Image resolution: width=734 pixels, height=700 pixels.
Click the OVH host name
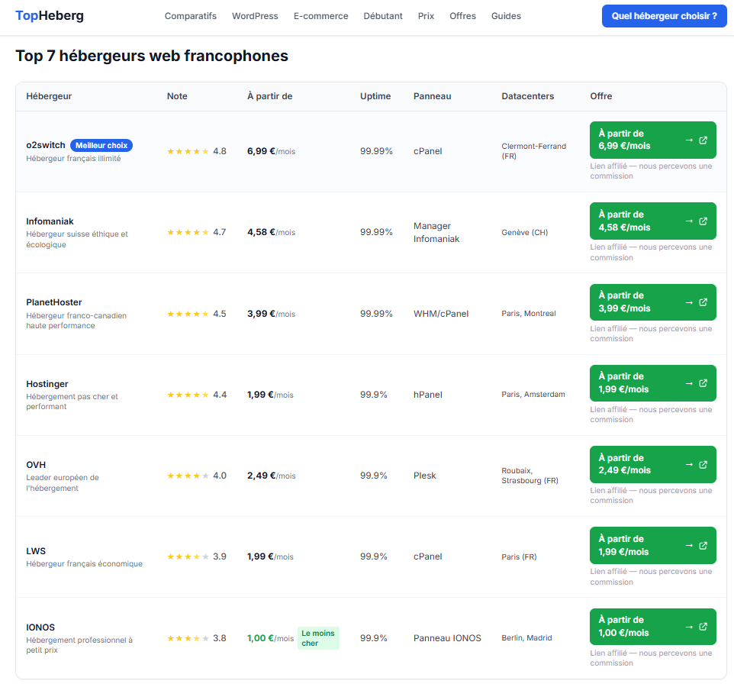(36, 465)
